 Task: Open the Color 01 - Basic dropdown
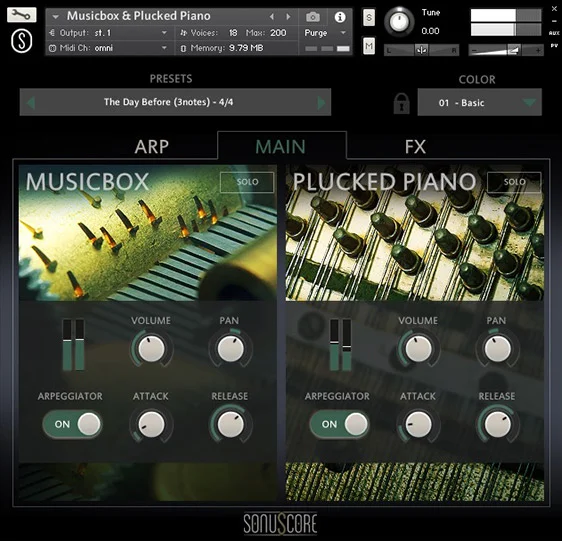[x=480, y=103]
